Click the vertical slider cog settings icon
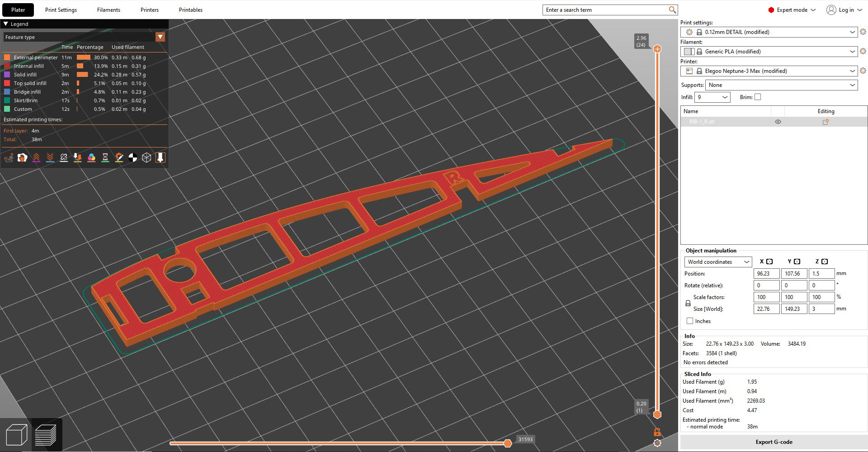868x452 pixels. pyautogui.click(x=657, y=443)
